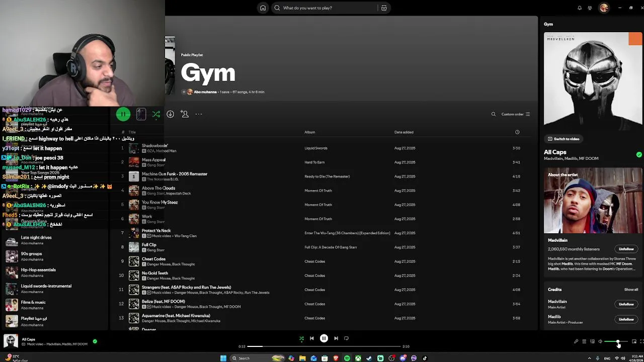
Task: Open TikTok in the taskbar
Action: pyautogui.click(x=425, y=358)
